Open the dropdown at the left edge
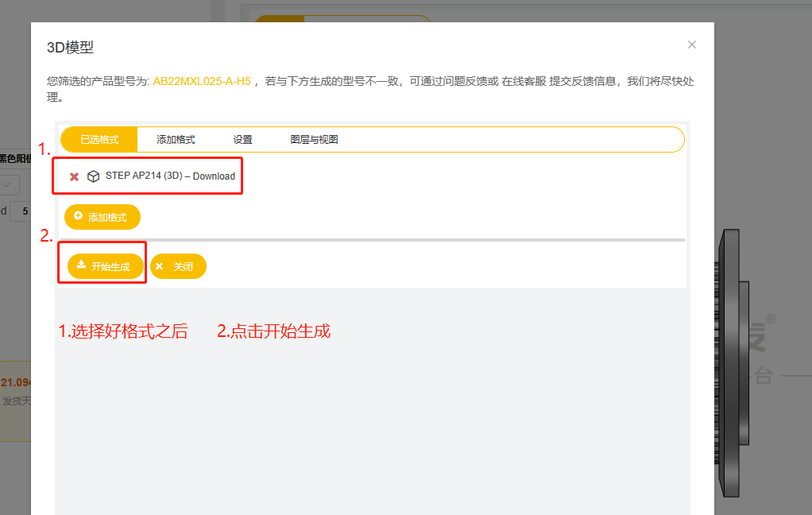Image resolution: width=812 pixels, height=515 pixels. pos(8,184)
